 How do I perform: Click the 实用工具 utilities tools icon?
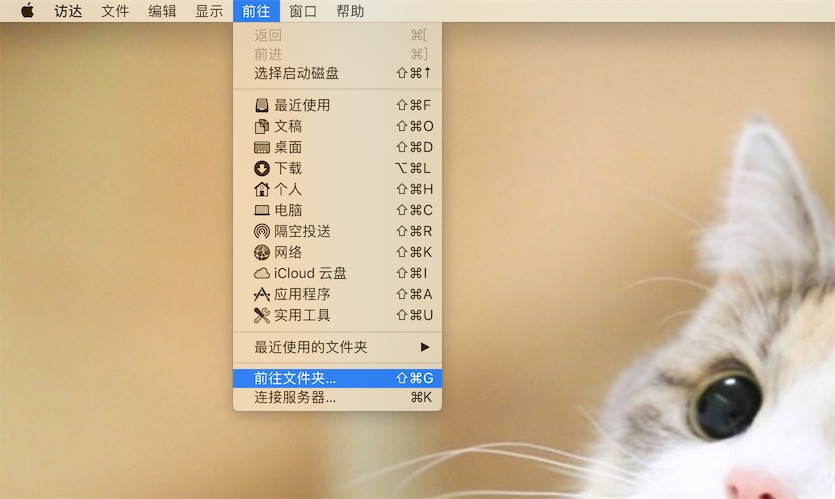(261, 315)
